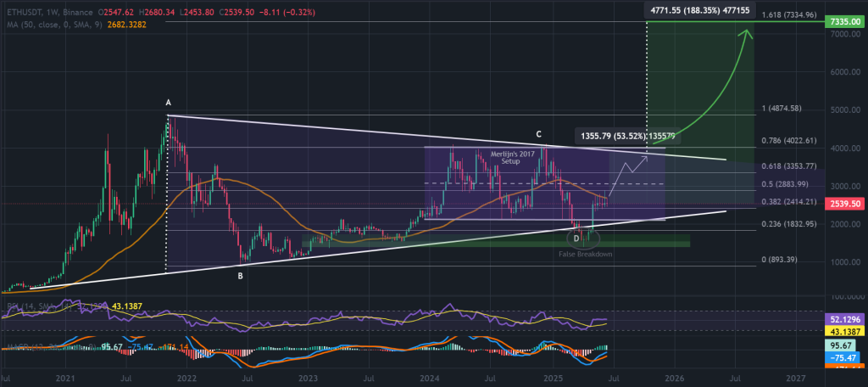The width and height of the screenshot is (868, 387).
Task: Click the green 7335.00 price axis tag
Action: point(845,20)
